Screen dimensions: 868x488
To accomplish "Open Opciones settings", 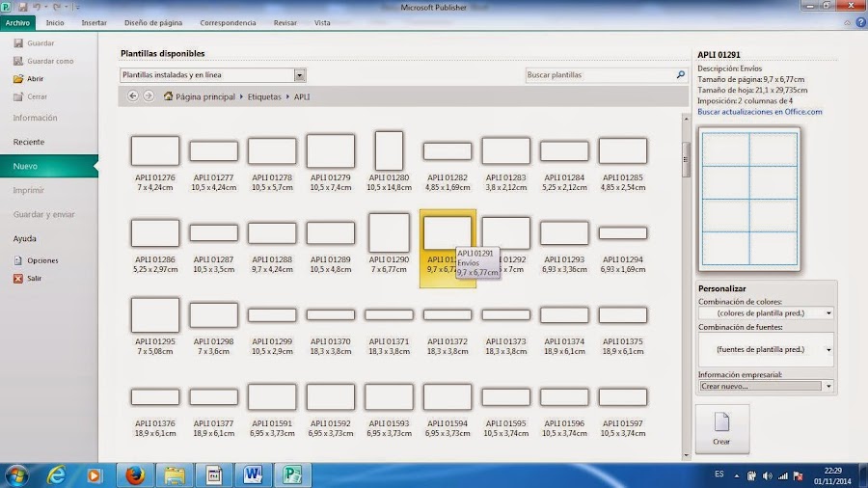I will click(36, 260).
